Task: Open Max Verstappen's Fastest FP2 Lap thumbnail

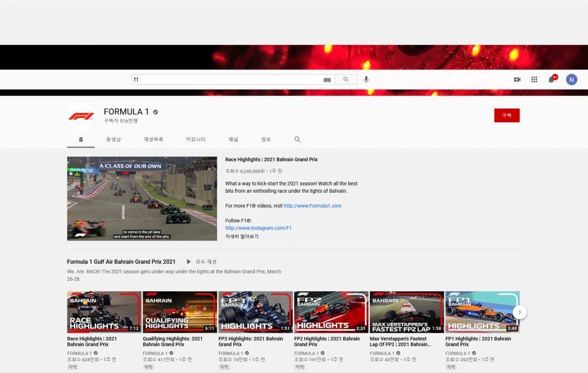Action: pos(407,312)
